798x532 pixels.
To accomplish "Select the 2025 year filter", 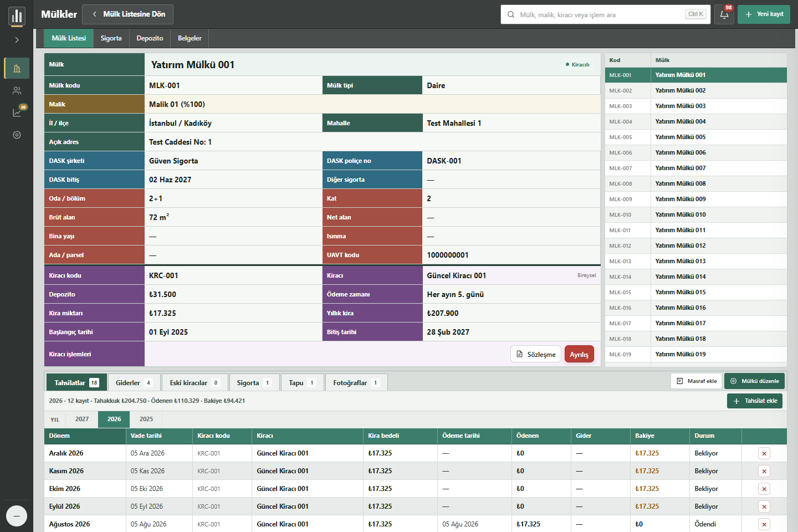I will (146, 419).
